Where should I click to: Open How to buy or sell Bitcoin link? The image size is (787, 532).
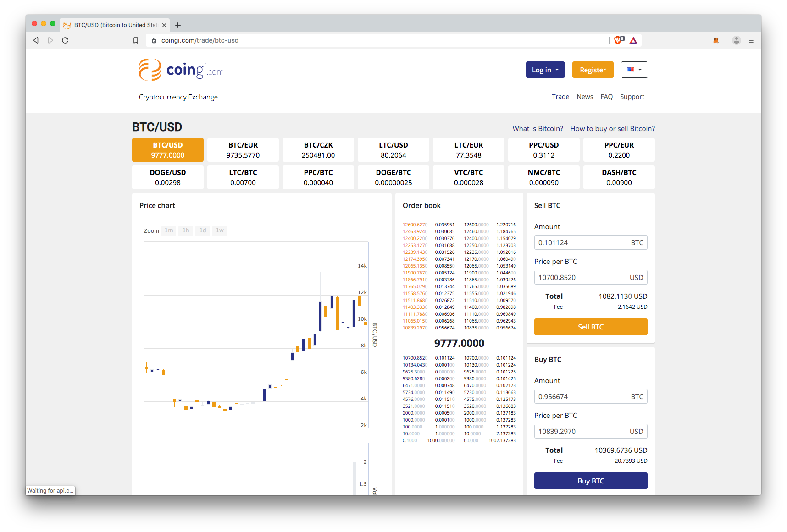613,129
